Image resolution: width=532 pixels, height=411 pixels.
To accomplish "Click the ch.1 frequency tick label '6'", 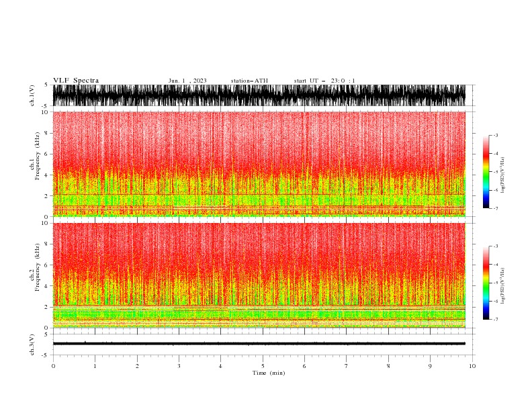I will click(47, 154).
